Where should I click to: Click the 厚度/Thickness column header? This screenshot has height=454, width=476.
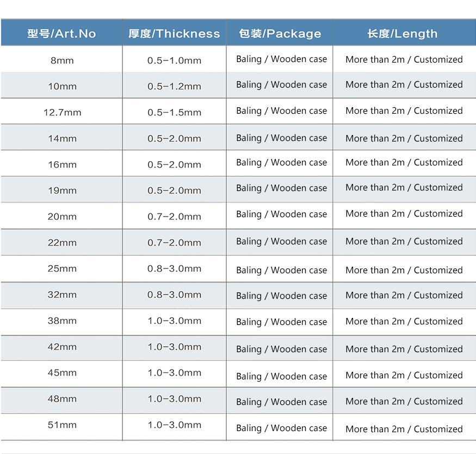174,33
